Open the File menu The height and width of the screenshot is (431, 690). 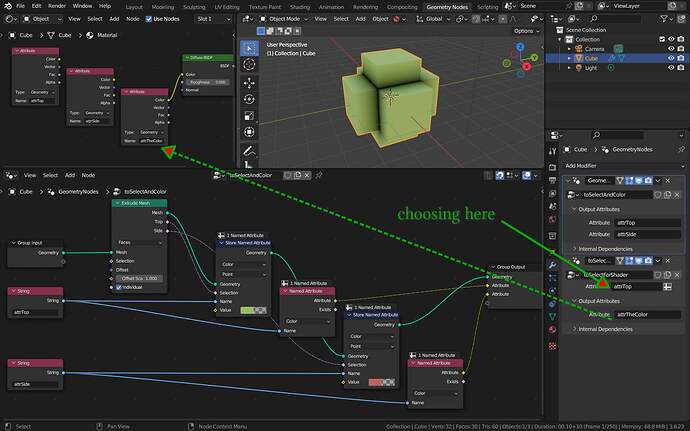21,6
